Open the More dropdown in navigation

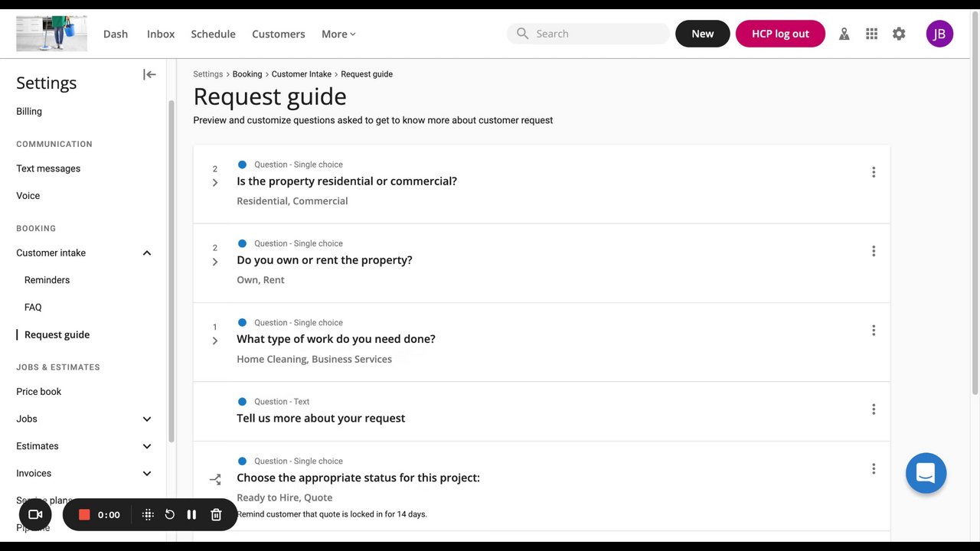[338, 34]
